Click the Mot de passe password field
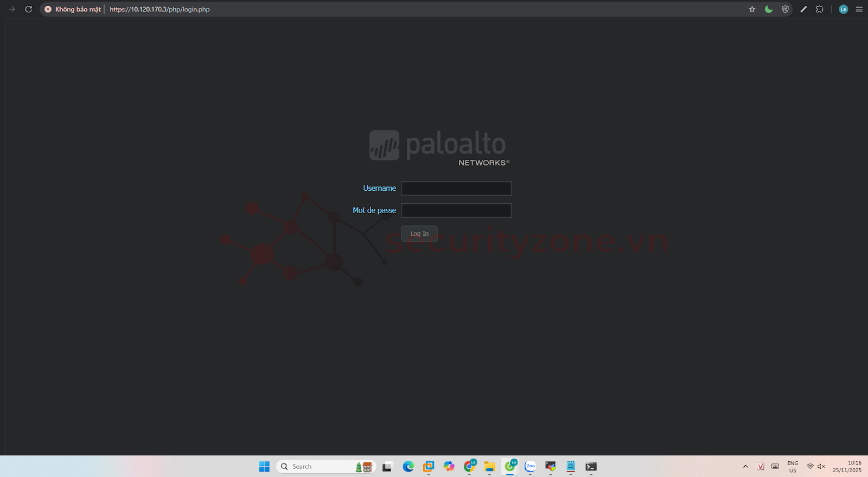Image resolution: width=868 pixels, height=477 pixels. point(456,210)
